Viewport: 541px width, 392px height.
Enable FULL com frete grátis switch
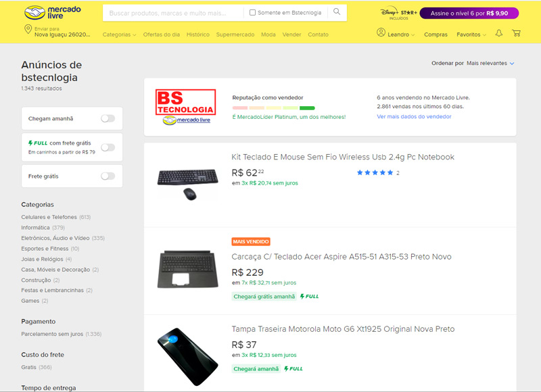[108, 147]
